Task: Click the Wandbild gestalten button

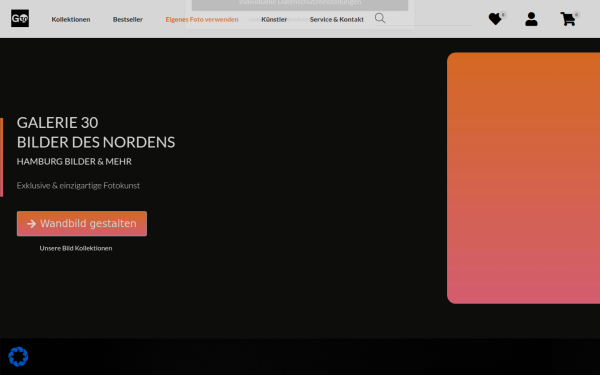Action: tap(82, 223)
